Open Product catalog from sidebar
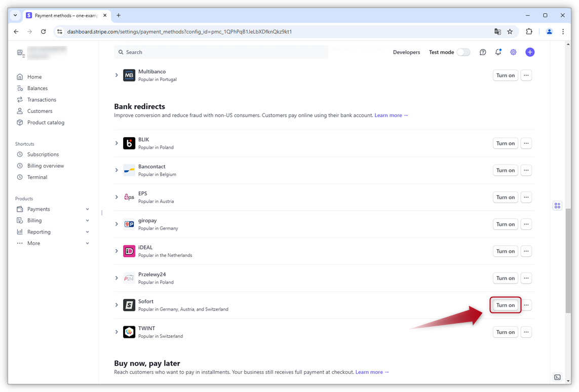This screenshot has height=392, width=579. click(x=46, y=123)
